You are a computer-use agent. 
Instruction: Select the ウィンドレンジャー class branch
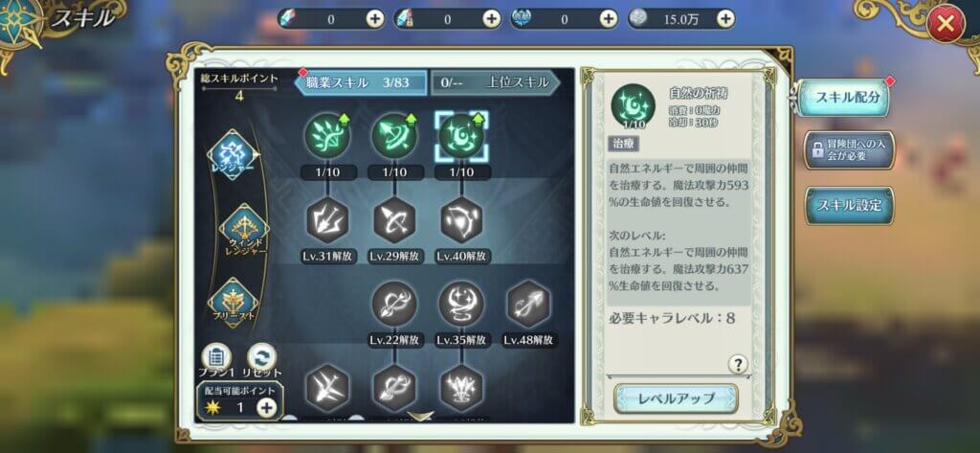click(x=243, y=230)
